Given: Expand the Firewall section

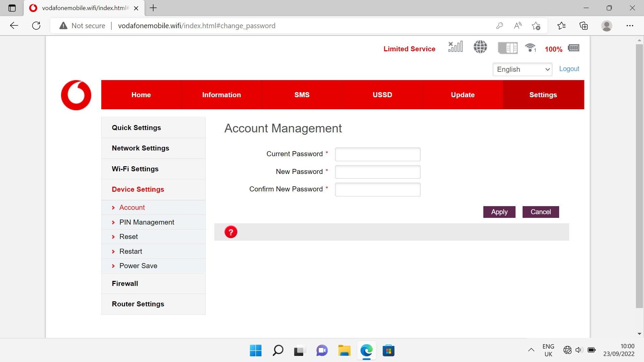Looking at the screenshot, I should click(125, 284).
